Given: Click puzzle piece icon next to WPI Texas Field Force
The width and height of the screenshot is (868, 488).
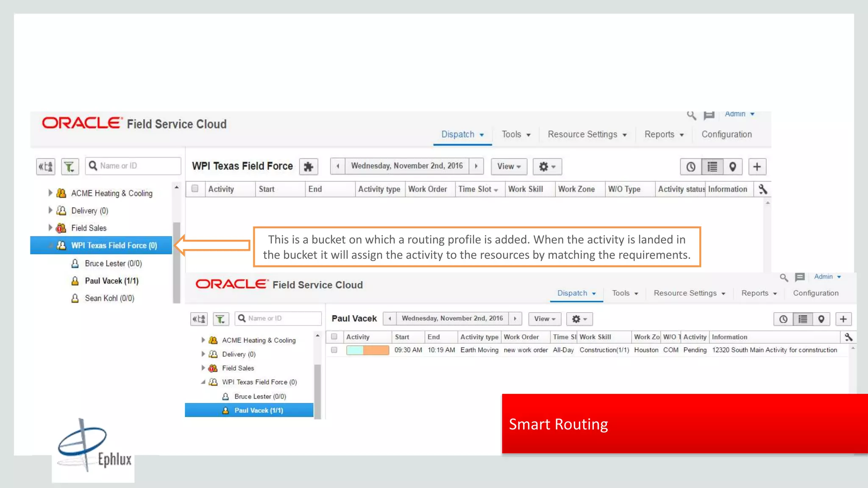Looking at the screenshot, I should (309, 166).
